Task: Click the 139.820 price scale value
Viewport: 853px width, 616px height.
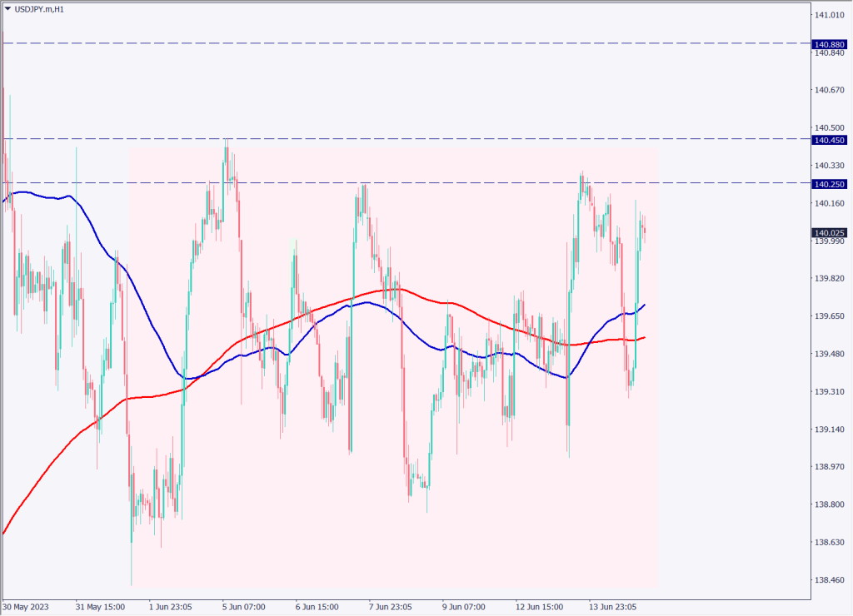Action: pos(830,278)
